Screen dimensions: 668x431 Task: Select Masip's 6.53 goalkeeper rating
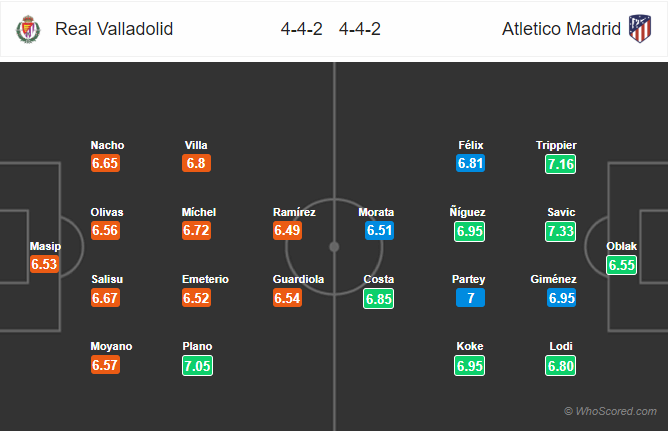(x=44, y=264)
